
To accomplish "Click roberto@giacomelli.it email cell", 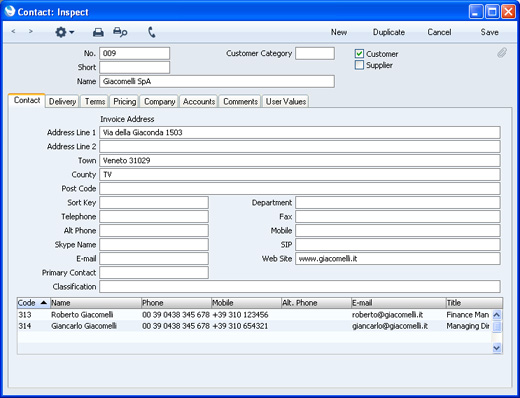I will [x=387, y=315].
